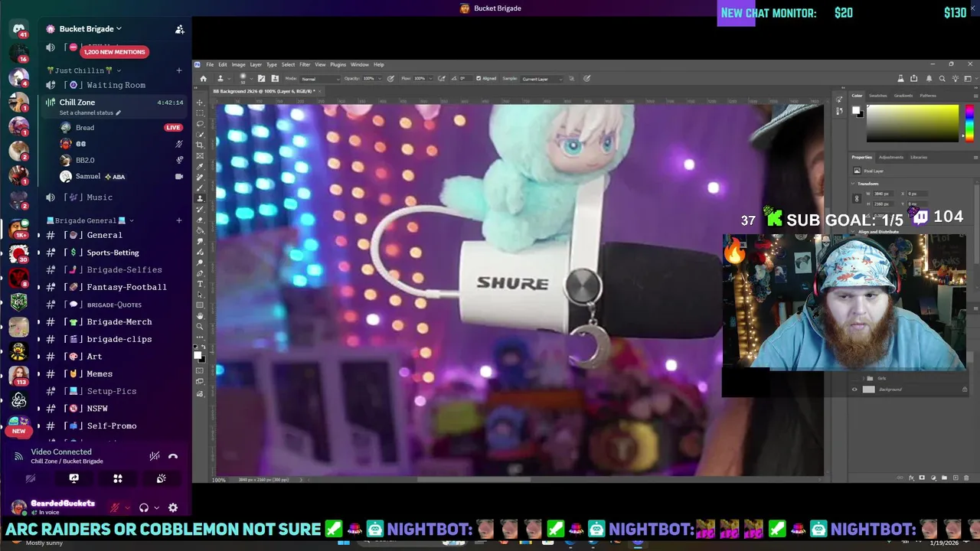Click the Photoshop Home icon
Screen dimensions: 980x551
point(203,79)
